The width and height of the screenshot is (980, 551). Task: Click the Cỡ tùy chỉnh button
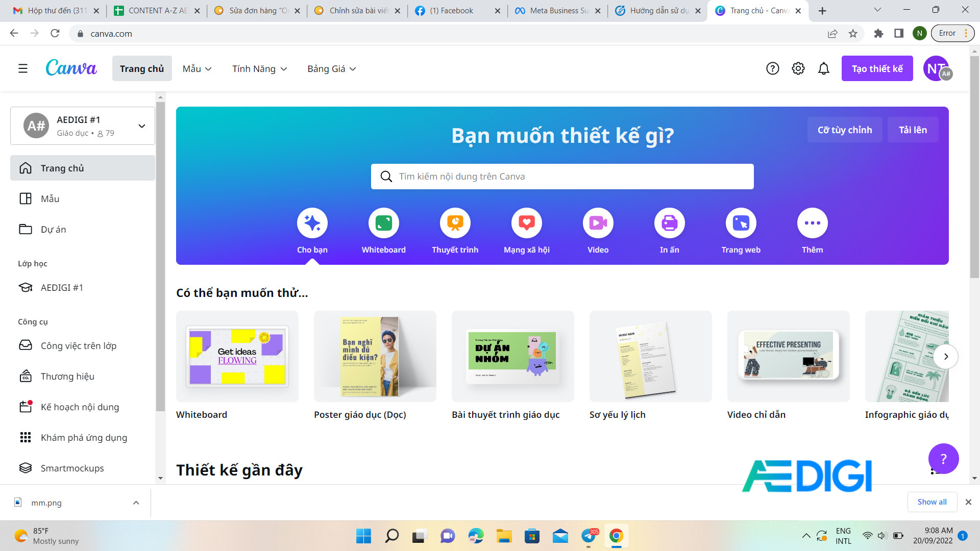(844, 130)
